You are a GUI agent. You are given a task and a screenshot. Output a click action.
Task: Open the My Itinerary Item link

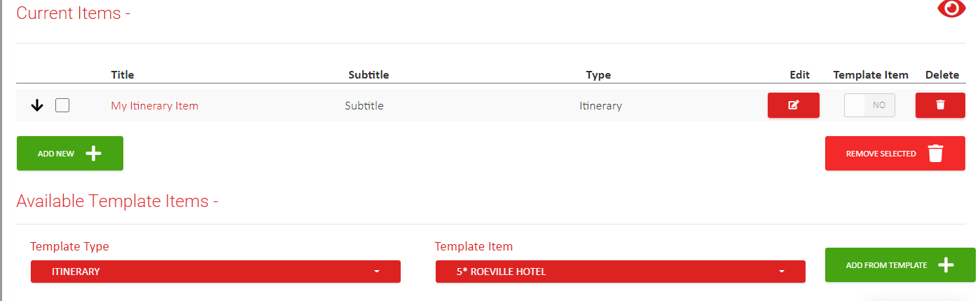(154, 106)
